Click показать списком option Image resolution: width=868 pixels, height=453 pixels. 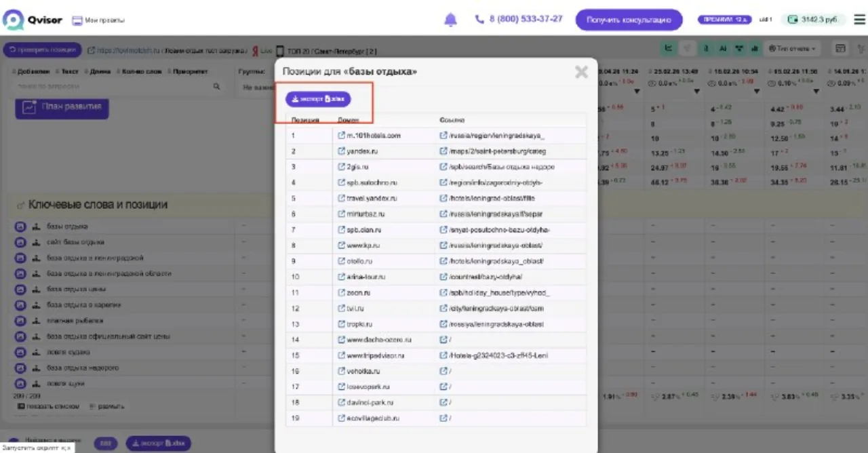coord(49,406)
